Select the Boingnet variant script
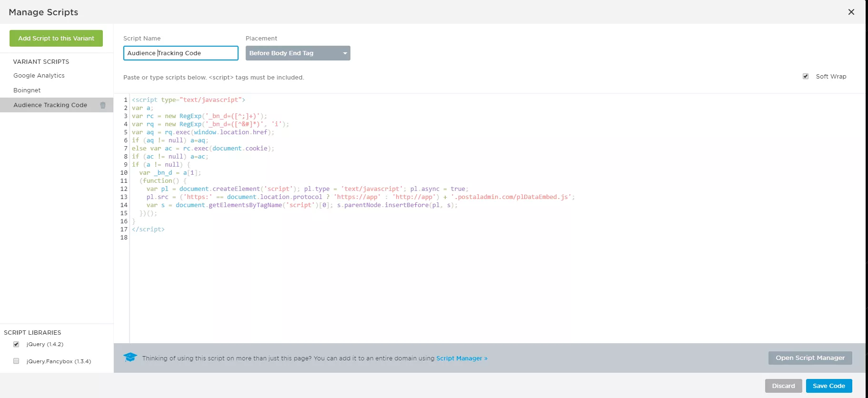This screenshot has height=398, width=868. tap(27, 90)
